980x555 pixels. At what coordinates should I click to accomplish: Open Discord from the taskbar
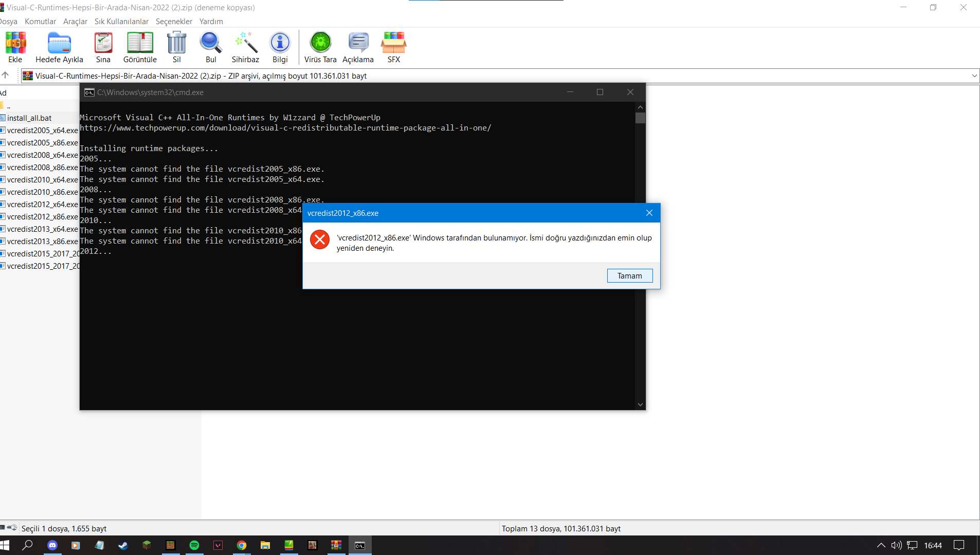click(52, 545)
